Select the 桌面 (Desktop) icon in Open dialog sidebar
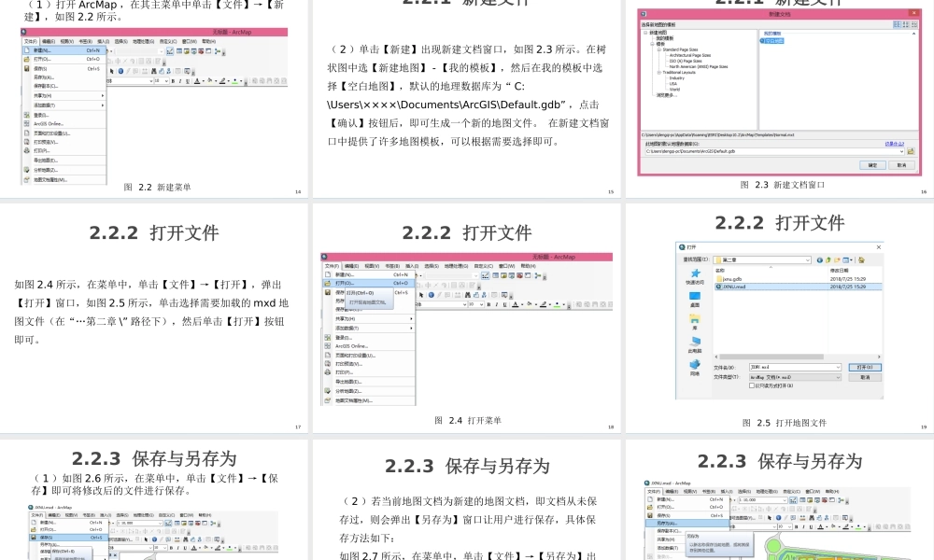Screen dimensions: 934x560 (694, 297)
